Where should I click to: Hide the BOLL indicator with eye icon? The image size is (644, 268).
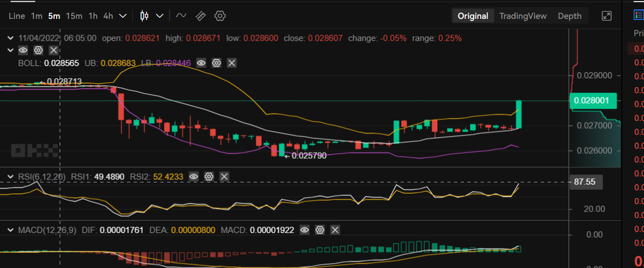coord(201,63)
